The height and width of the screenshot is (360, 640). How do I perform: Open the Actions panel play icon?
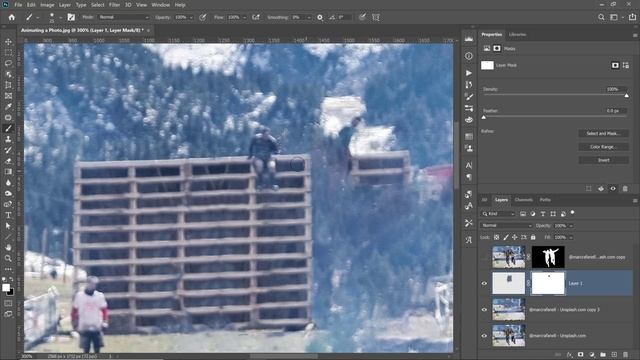point(469,73)
